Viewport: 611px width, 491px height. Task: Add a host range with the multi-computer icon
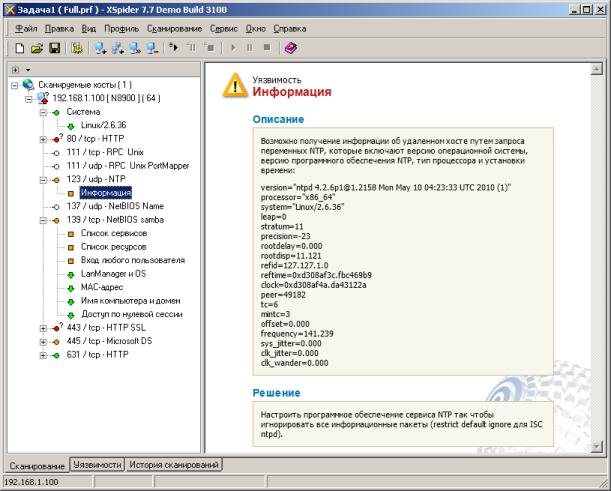click(x=117, y=48)
